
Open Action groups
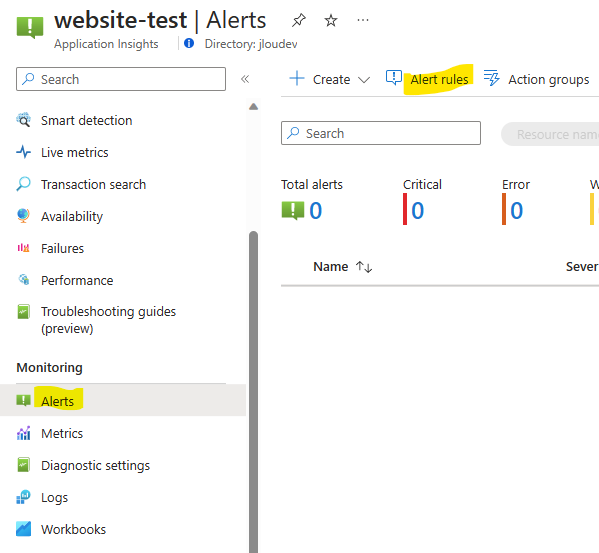click(549, 79)
